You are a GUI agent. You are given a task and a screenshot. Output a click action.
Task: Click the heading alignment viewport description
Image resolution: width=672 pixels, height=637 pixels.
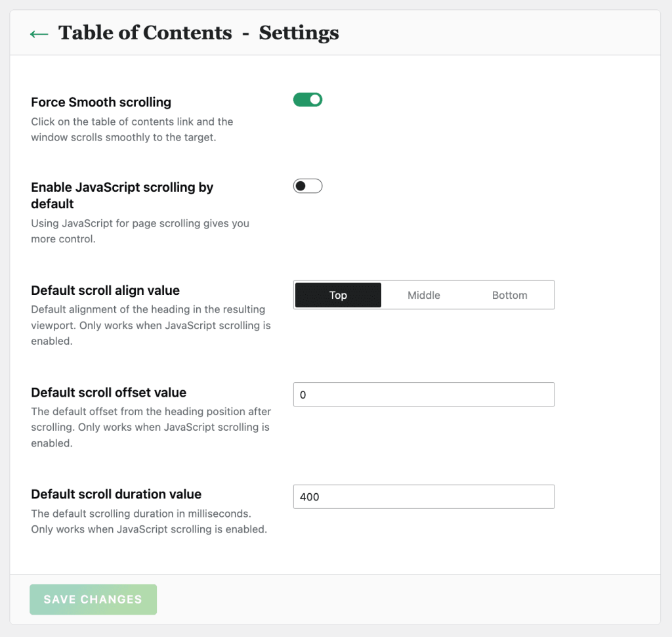pos(150,325)
